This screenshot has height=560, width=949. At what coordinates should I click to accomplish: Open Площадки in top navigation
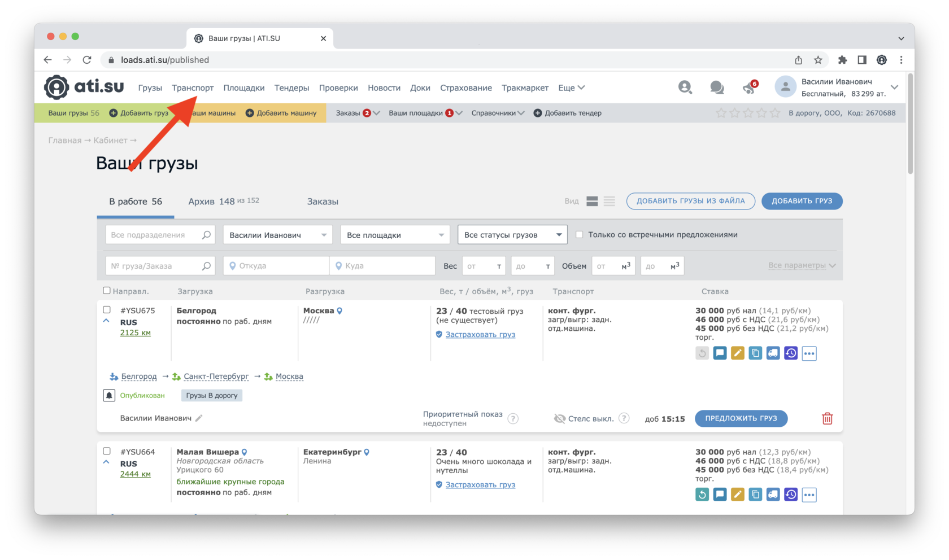(244, 88)
